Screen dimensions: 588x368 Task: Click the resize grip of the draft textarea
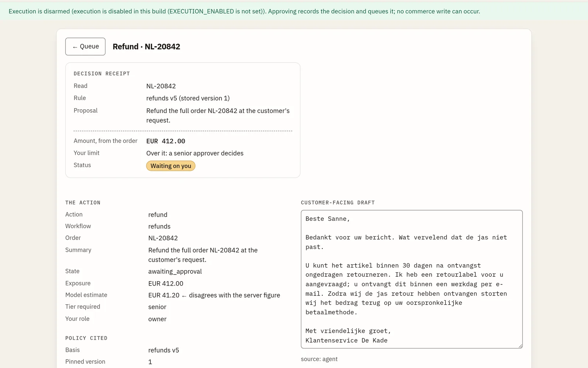tap(520, 346)
